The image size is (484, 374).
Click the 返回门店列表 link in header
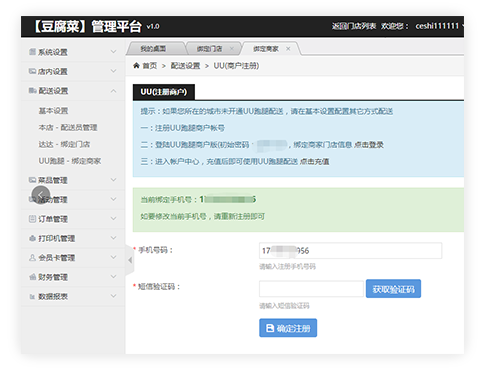tap(354, 26)
